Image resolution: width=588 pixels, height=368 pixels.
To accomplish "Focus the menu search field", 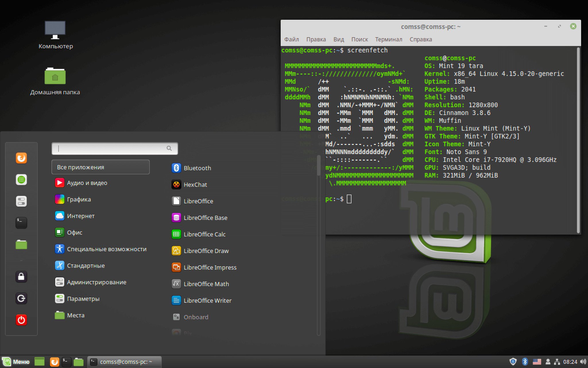I will point(115,148).
